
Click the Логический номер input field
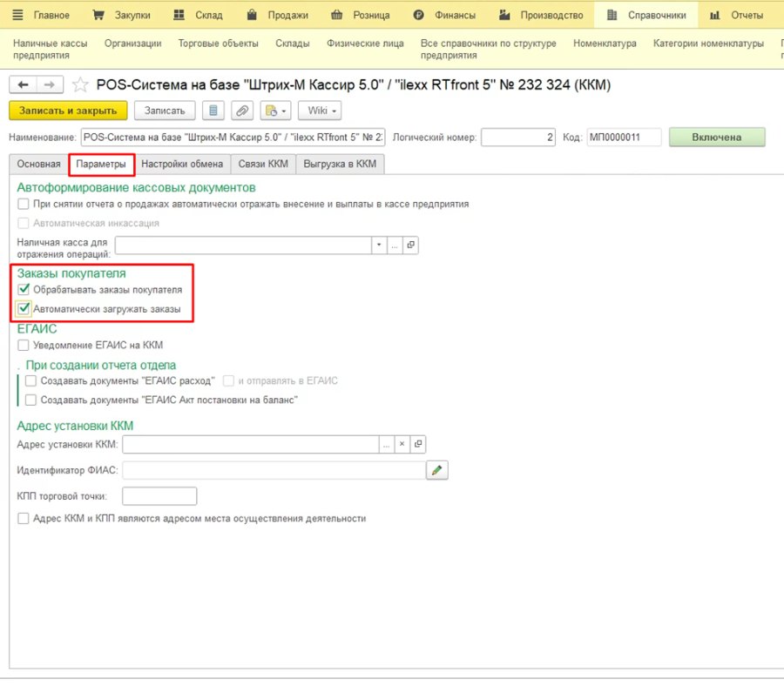[518, 137]
